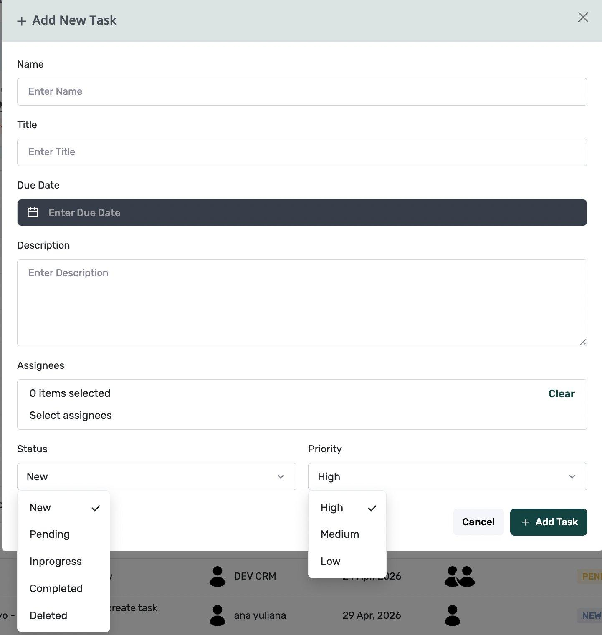602x635 pixels.
Task: Click the user avatar next to ana yuliana
Action: [217, 615]
